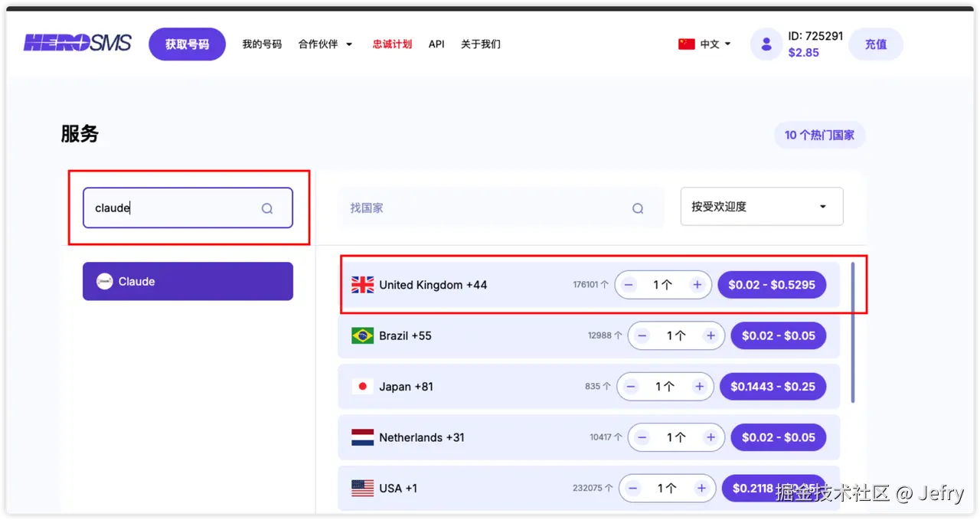Click the ID: 725291 text
The height and width of the screenshot is (520, 980).
click(815, 36)
